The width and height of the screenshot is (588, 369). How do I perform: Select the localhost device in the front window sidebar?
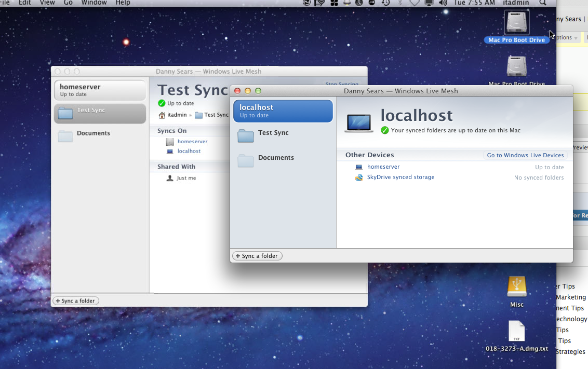click(x=283, y=111)
